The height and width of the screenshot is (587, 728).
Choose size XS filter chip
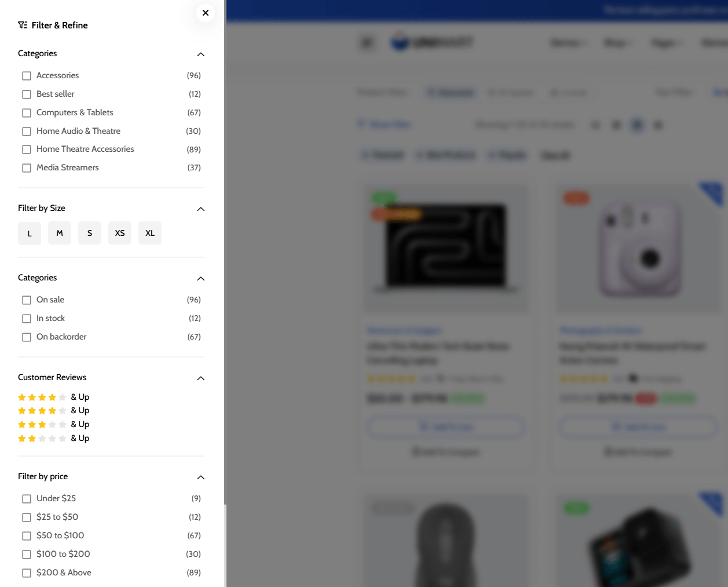(x=120, y=233)
